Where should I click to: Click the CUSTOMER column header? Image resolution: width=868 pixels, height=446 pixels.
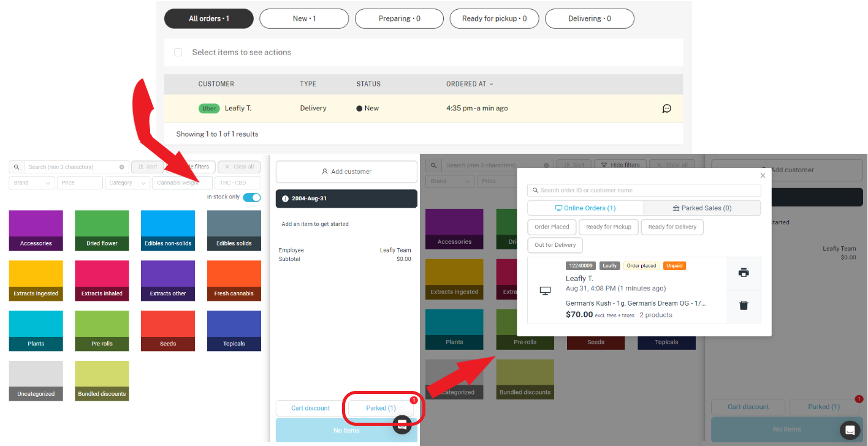[216, 84]
